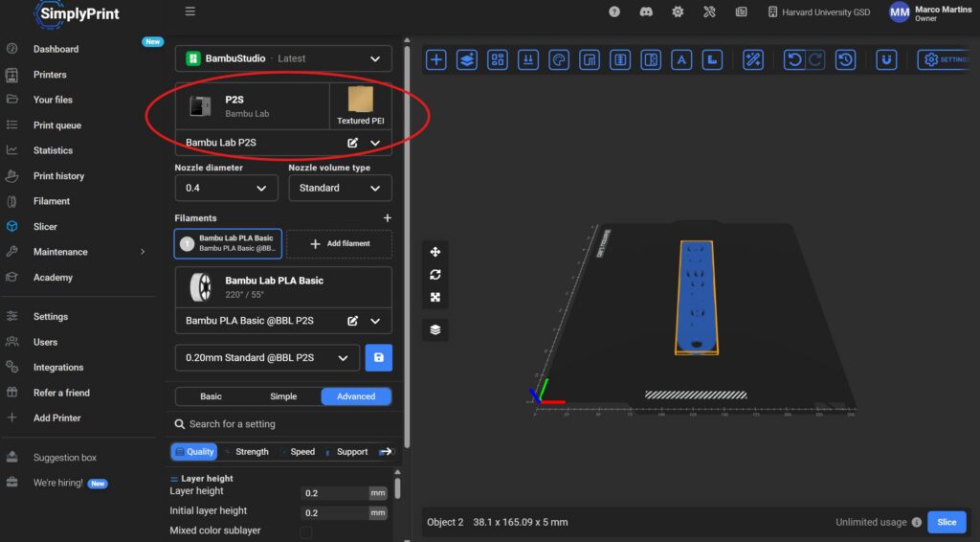Select the move tool beside the viewport
This screenshot has height=542, width=980.
click(x=435, y=252)
